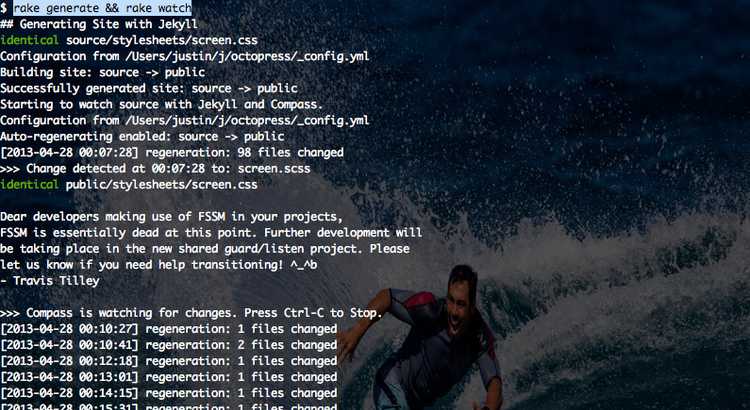This screenshot has width=750, height=410.
Task: Click the Dear developers FSSM line
Action: (x=172, y=217)
